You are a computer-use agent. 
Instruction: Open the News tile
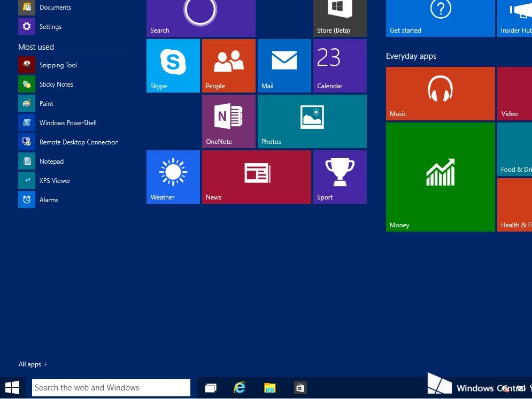[257, 177]
